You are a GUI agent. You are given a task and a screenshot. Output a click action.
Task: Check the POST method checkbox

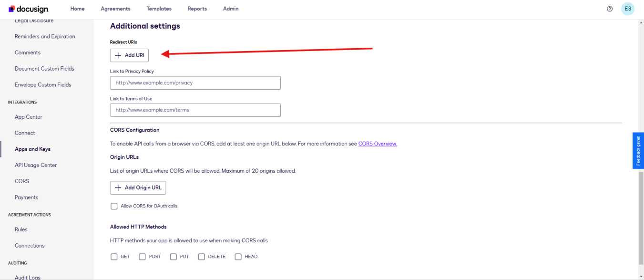pyautogui.click(x=142, y=257)
